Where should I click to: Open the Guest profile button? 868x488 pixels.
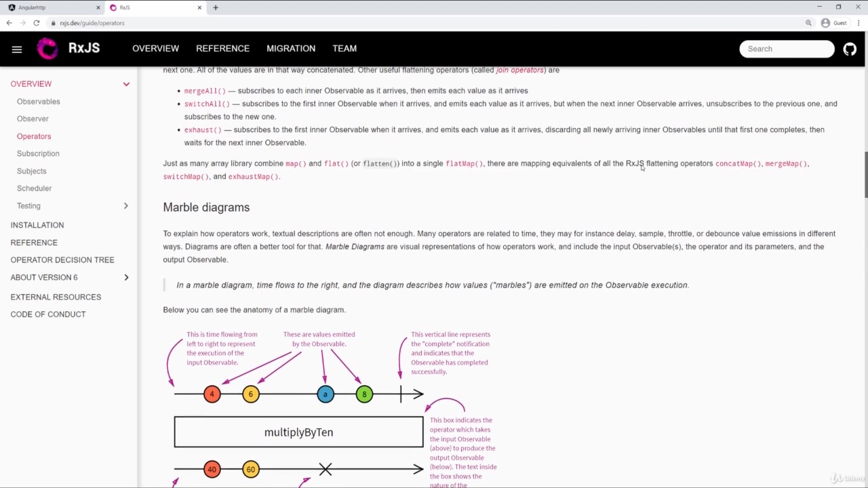point(834,23)
